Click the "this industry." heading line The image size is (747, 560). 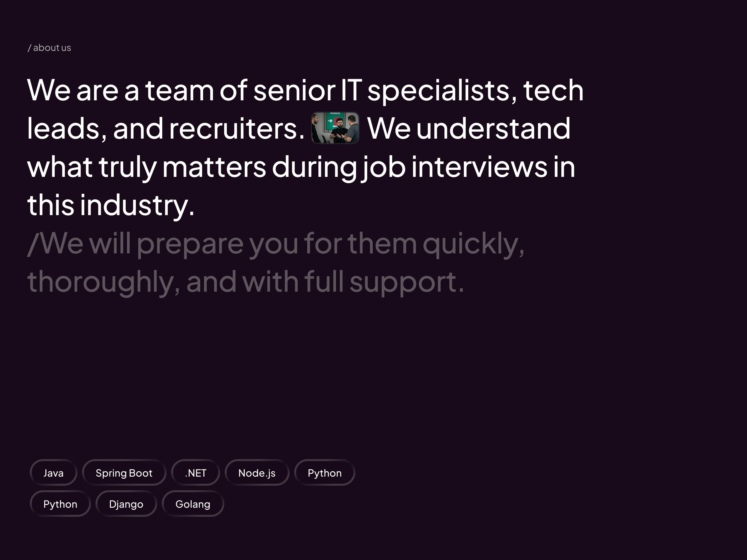click(111, 205)
